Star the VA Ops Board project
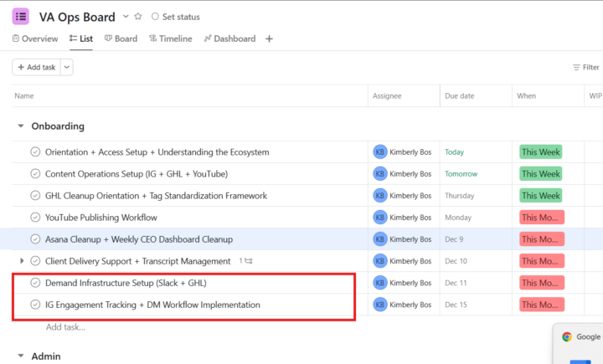The image size is (603, 364). [138, 17]
